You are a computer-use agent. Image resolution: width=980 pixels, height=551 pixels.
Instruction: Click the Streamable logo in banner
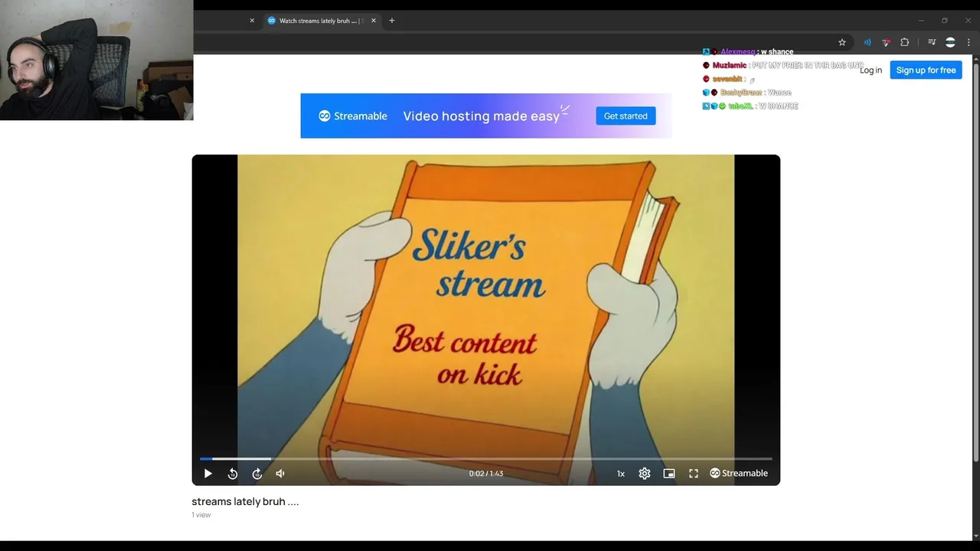pos(353,116)
